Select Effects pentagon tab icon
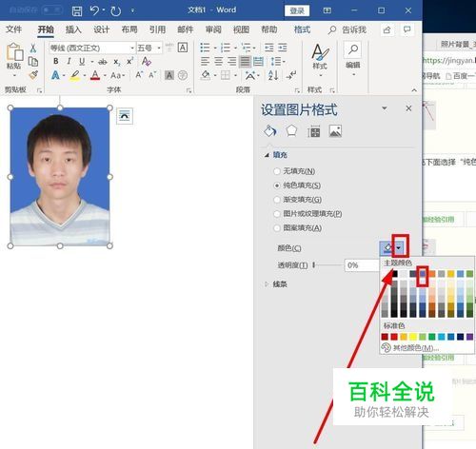 [291, 130]
